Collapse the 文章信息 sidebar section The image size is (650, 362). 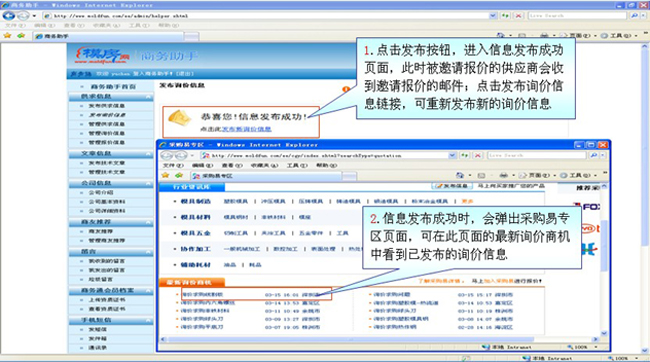pyautogui.click(x=148, y=154)
